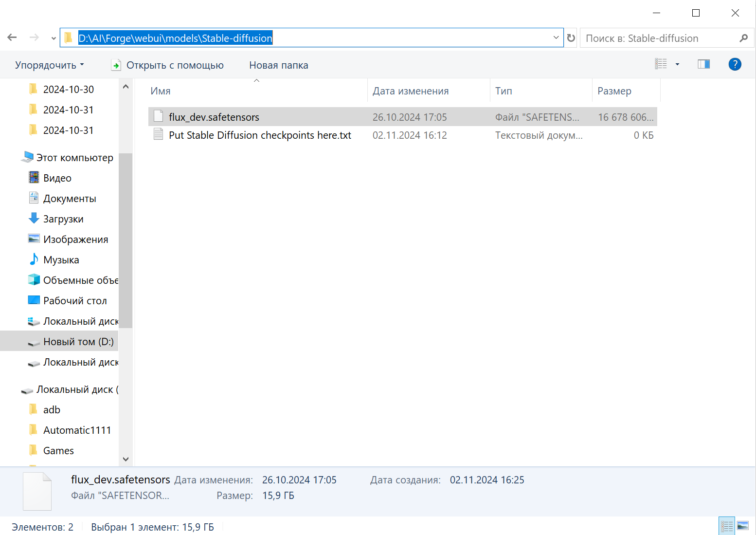The width and height of the screenshot is (756, 535).
Task: Select Put Stable Diffusion checkpoints here.txt
Action: tap(402, 135)
